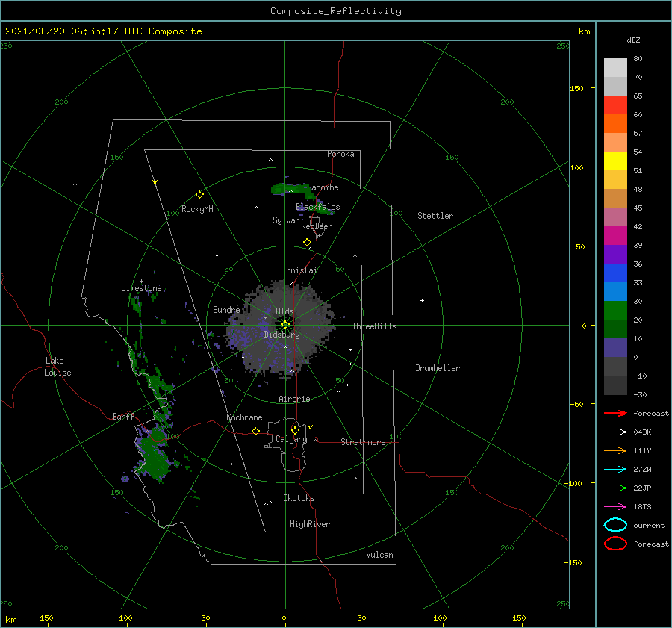Click the RockyMH label
Viewport: 672px width, 628px height.
tap(197, 209)
